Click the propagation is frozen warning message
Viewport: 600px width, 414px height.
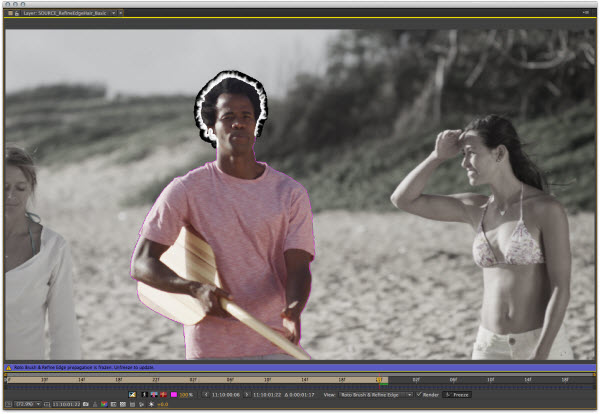84,367
